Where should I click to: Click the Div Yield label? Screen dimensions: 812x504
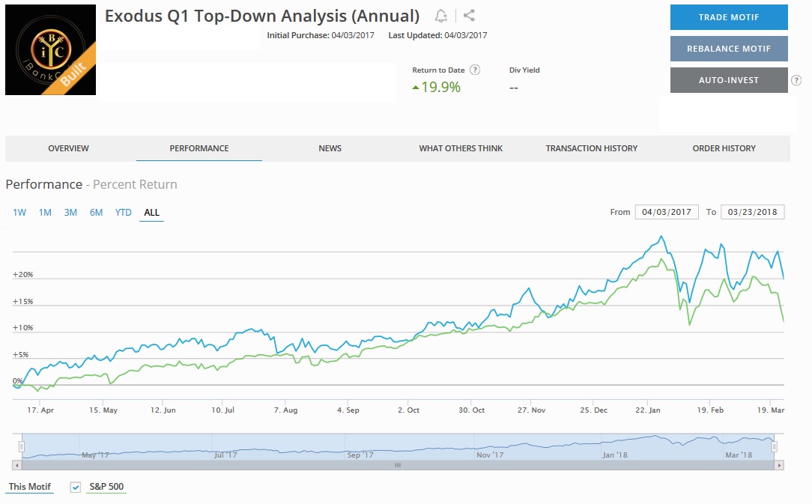[x=524, y=70]
